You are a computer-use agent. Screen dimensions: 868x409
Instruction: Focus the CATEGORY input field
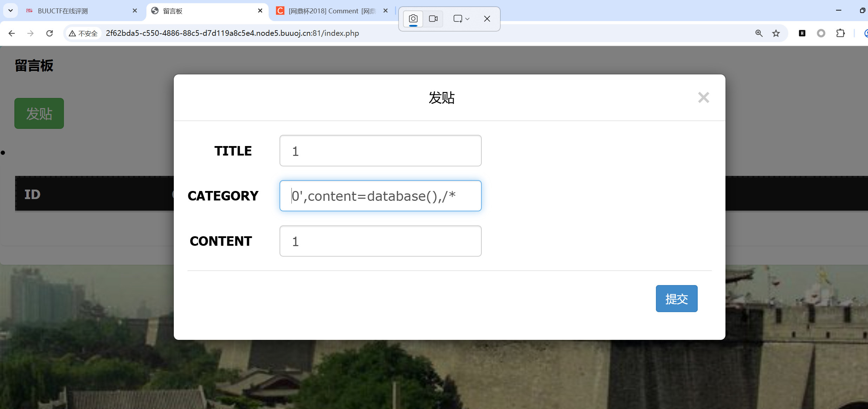coord(380,196)
